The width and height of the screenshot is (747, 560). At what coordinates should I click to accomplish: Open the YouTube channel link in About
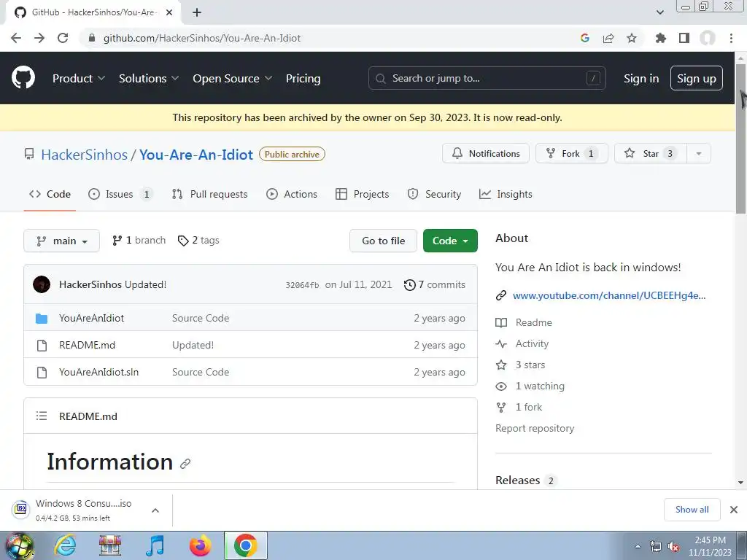click(x=609, y=295)
